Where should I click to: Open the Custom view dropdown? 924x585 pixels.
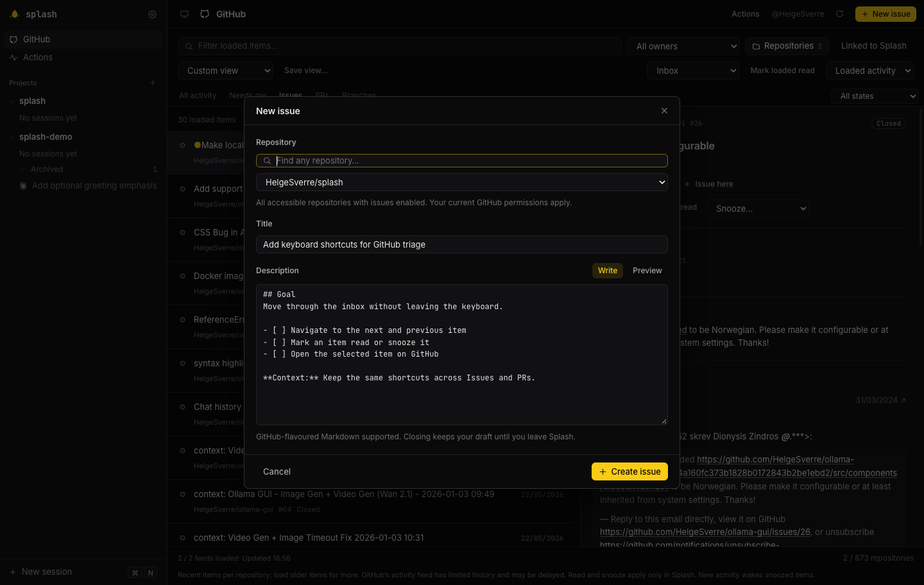pos(225,71)
